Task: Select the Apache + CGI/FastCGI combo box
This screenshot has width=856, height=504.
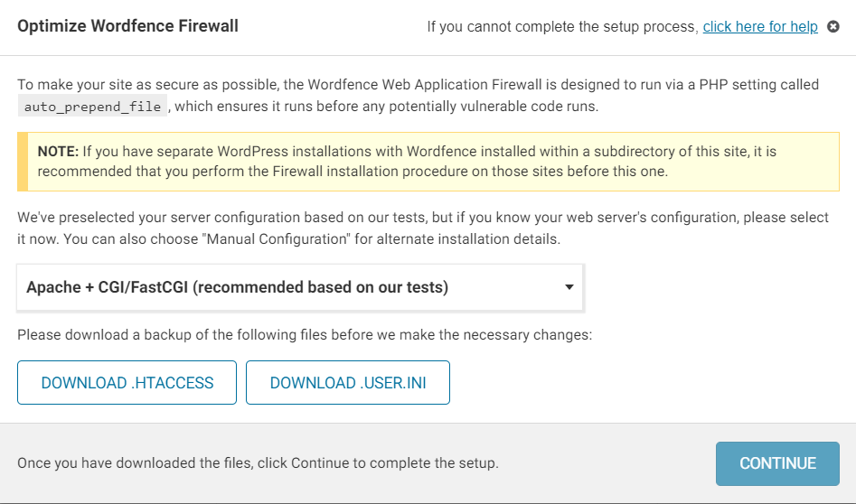Action: [300, 287]
